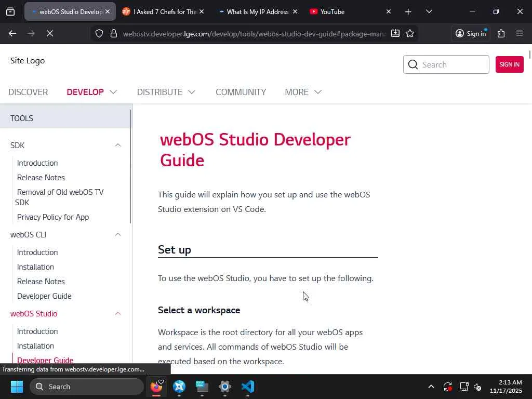The width and height of the screenshot is (532, 399).
Task: Expand the DISTRIBUTE chevron dropdown
Action: (x=192, y=92)
